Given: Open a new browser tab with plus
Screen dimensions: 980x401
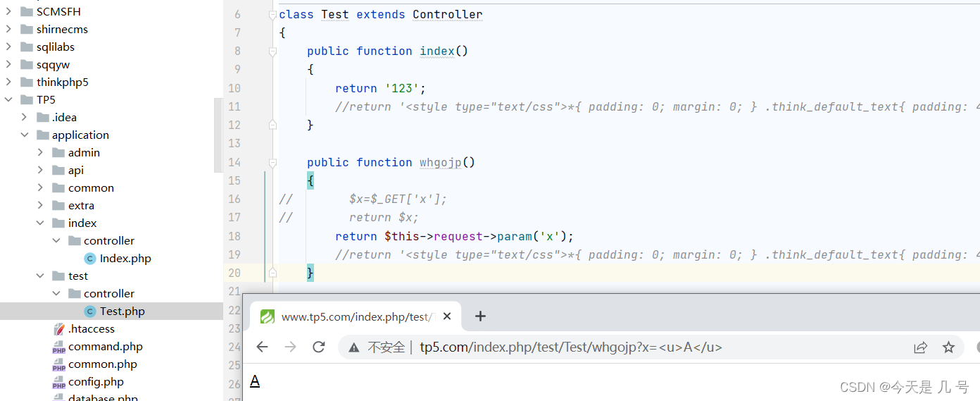Looking at the screenshot, I should point(480,316).
